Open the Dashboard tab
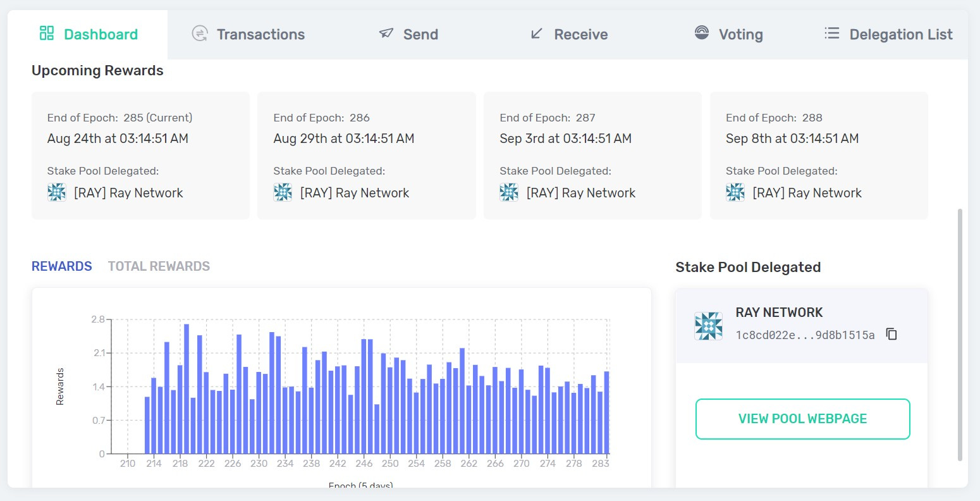980x501 pixels. [x=88, y=34]
